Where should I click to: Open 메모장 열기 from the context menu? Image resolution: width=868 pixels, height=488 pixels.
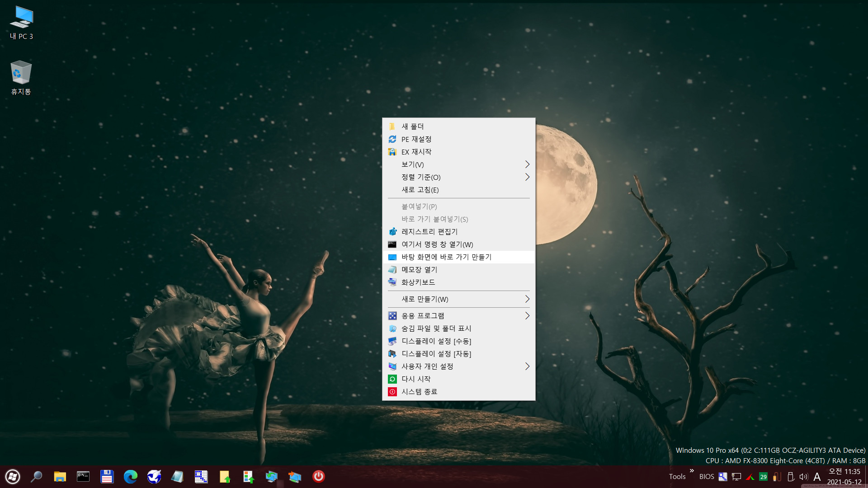[x=458, y=270]
